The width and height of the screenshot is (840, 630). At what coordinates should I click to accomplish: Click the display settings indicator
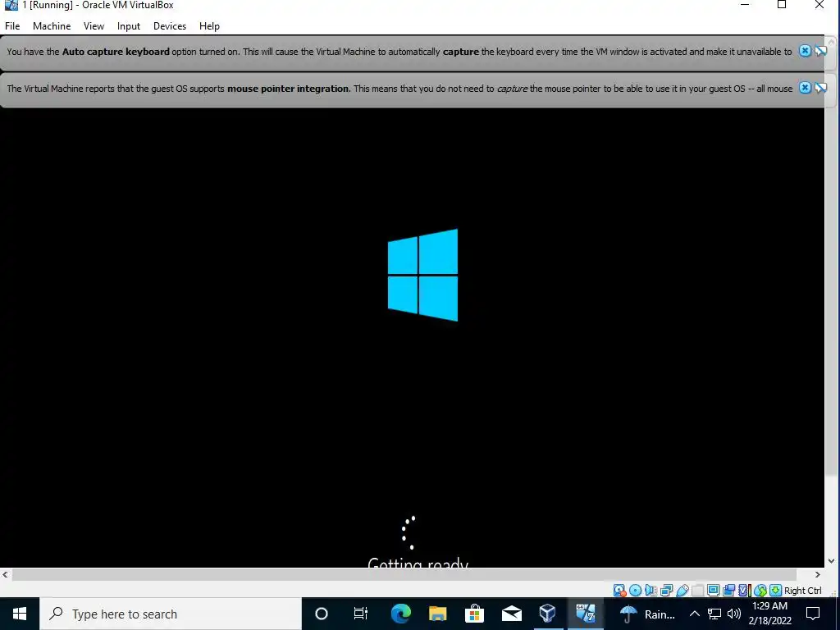click(713, 591)
